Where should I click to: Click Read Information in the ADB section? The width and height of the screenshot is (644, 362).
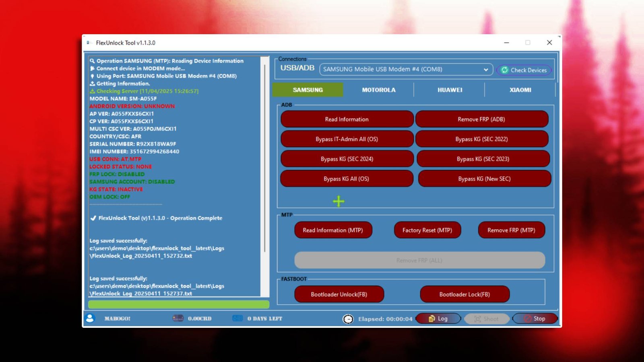(x=347, y=119)
